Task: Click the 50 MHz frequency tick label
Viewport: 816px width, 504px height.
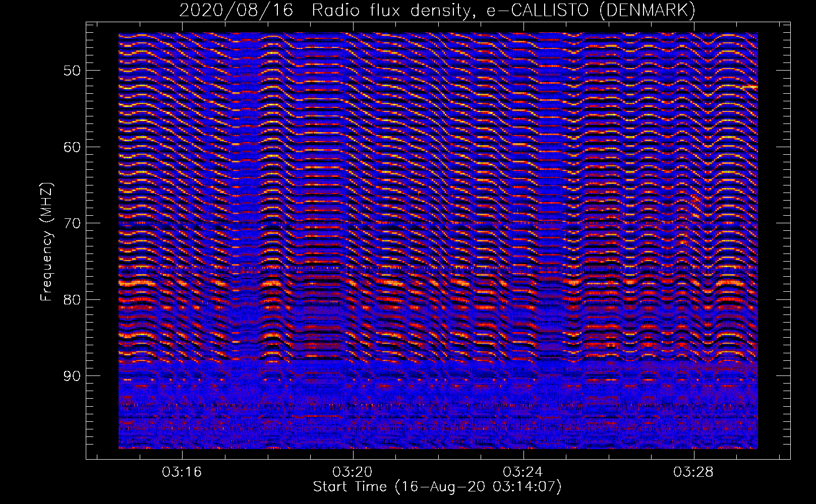Action: point(72,71)
